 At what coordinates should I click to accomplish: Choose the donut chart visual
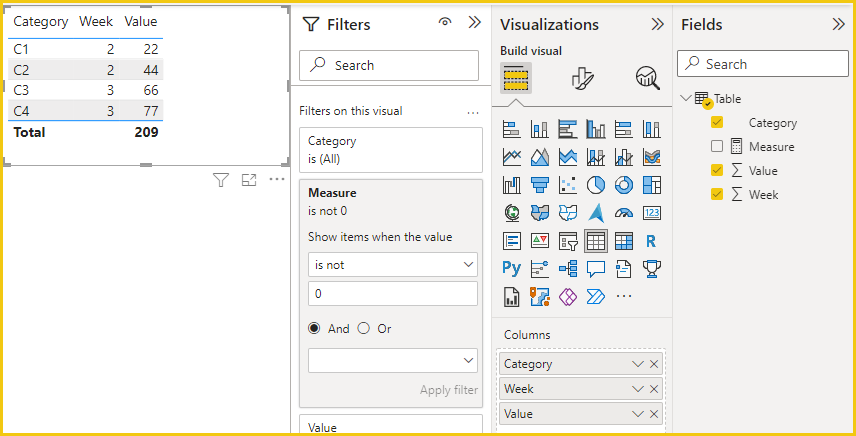pos(624,185)
